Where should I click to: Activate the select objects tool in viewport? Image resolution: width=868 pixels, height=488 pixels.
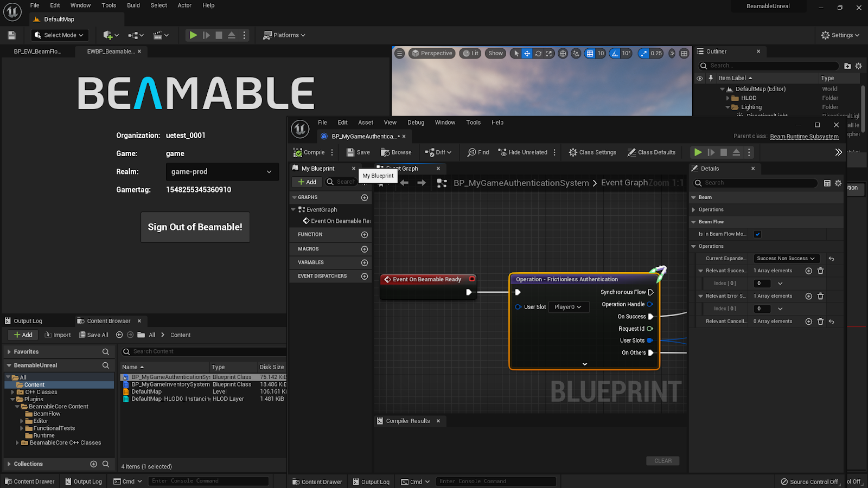(516, 53)
